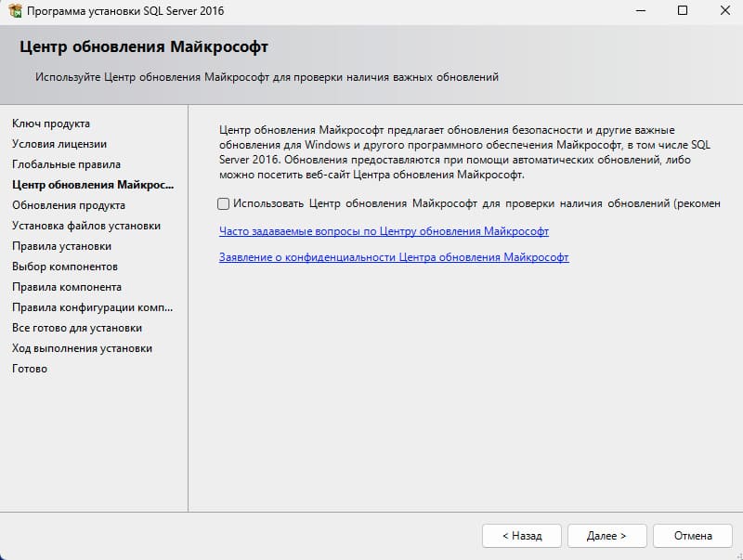Screen dimensions: 743x560
Task: Select the "Правила установки" step
Action: (x=61, y=246)
